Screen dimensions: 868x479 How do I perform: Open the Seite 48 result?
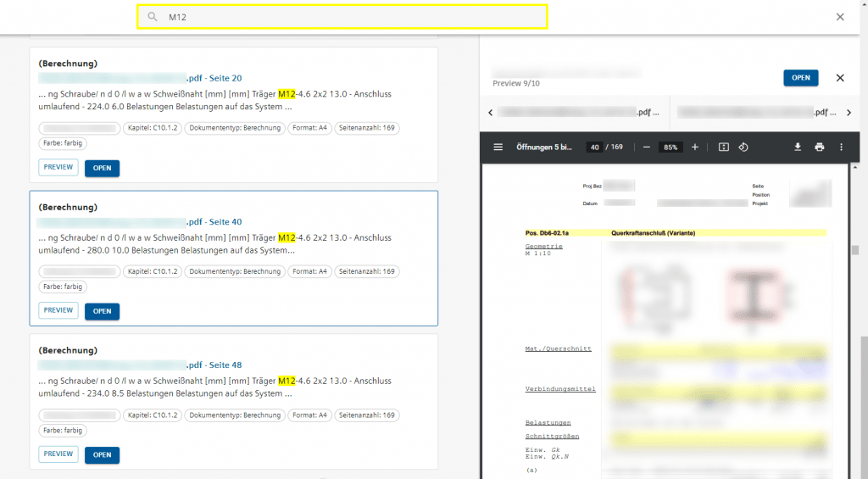pyautogui.click(x=102, y=454)
